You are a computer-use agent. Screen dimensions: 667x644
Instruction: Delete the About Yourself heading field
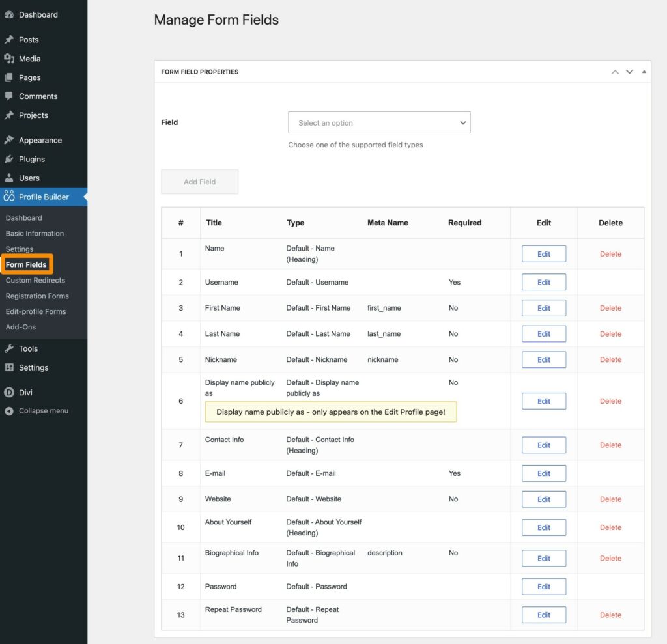(x=610, y=527)
